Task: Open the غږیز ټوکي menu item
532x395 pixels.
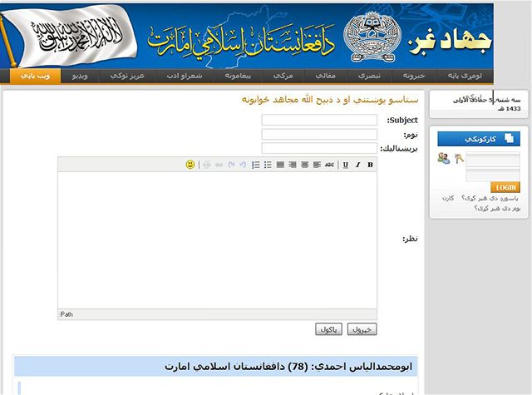Action: (x=127, y=76)
